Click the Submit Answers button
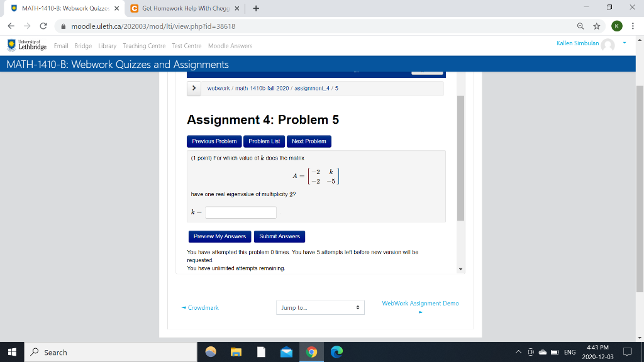 (x=279, y=236)
